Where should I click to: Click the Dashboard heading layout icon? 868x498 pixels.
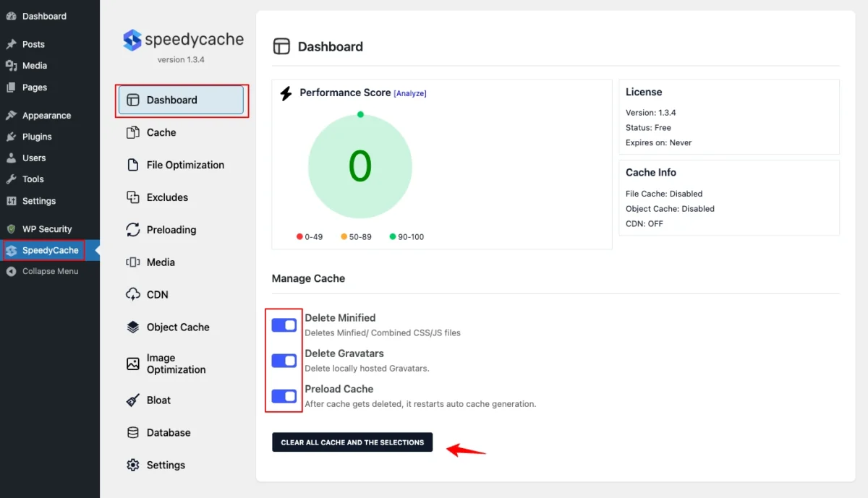click(x=281, y=46)
